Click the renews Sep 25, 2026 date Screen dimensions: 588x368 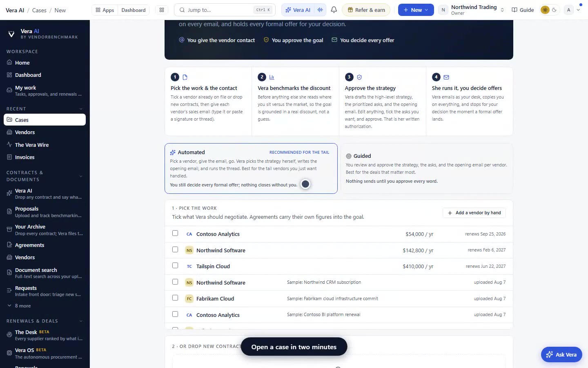coord(485,234)
